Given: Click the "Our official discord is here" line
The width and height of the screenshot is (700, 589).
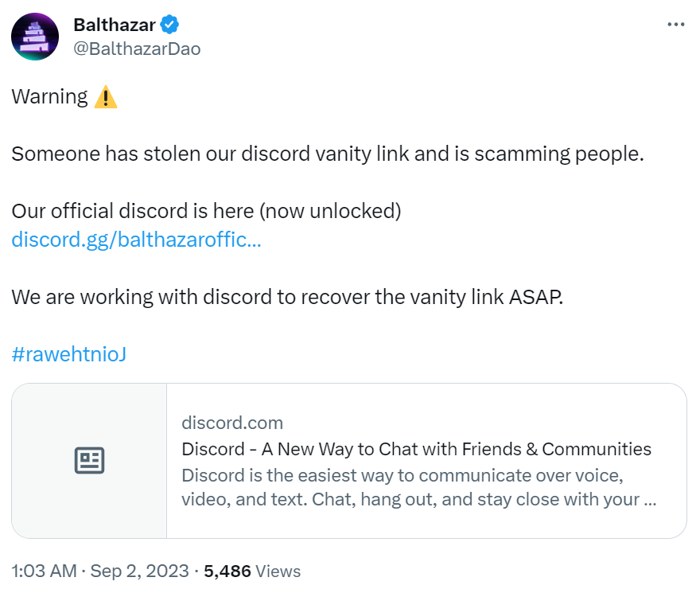Looking at the screenshot, I should [x=206, y=211].
